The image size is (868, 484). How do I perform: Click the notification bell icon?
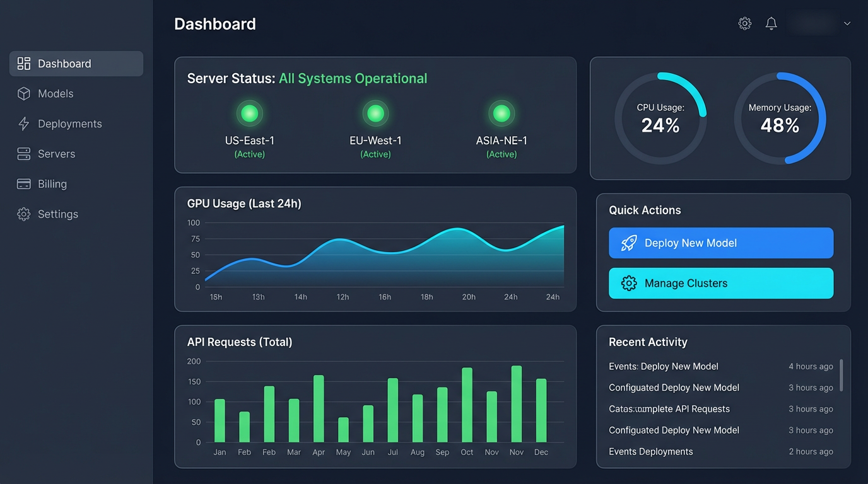(x=771, y=23)
